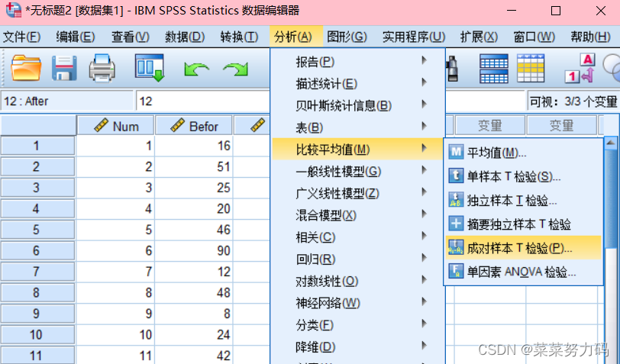Select the Num column header

click(115, 126)
